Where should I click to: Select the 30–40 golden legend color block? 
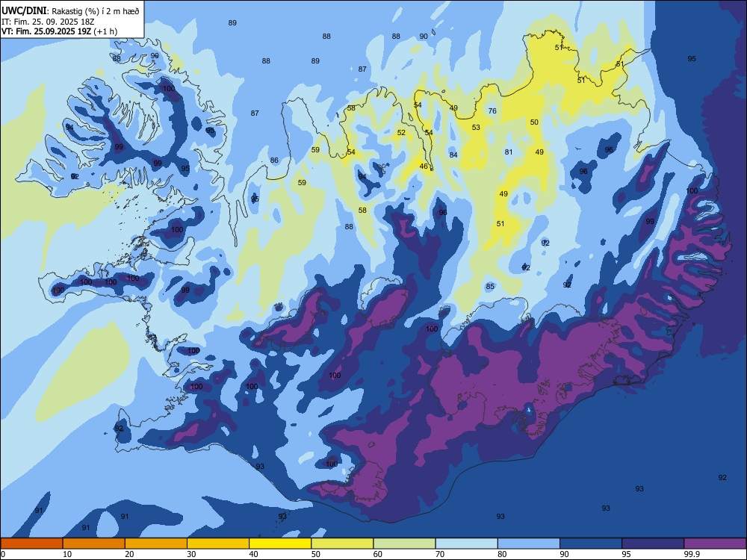[x=218, y=544]
